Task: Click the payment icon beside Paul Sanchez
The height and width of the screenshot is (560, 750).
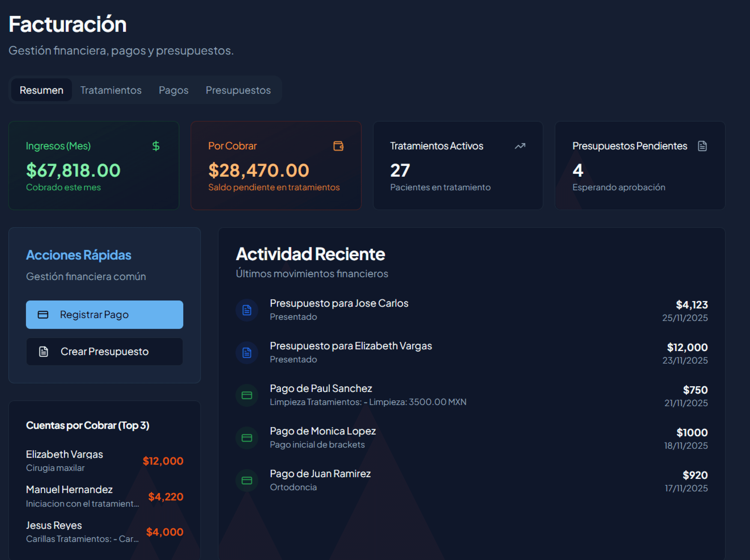Action: pyautogui.click(x=247, y=395)
